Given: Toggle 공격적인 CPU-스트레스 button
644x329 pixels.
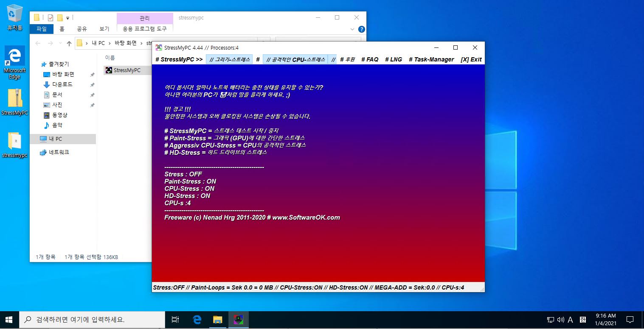Looking at the screenshot, I should 295,59.
